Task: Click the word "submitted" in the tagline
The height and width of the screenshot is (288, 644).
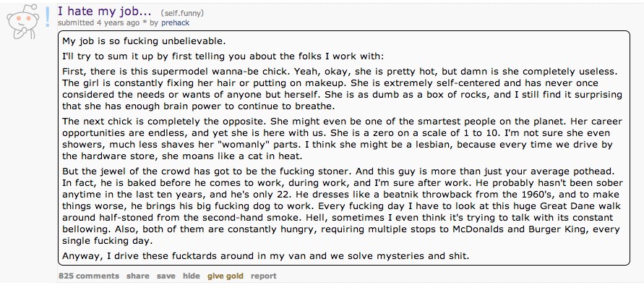Action: pyautogui.click(x=76, y=23)
